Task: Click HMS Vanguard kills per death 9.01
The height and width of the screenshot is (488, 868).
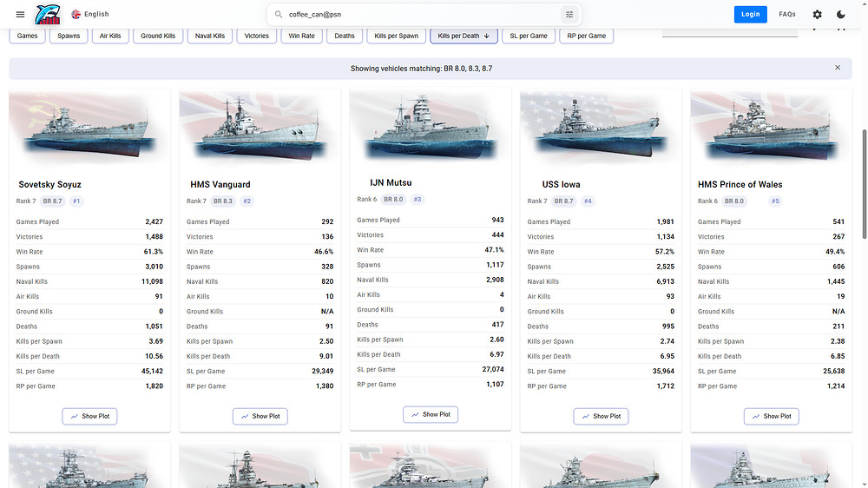Action: 326,357
